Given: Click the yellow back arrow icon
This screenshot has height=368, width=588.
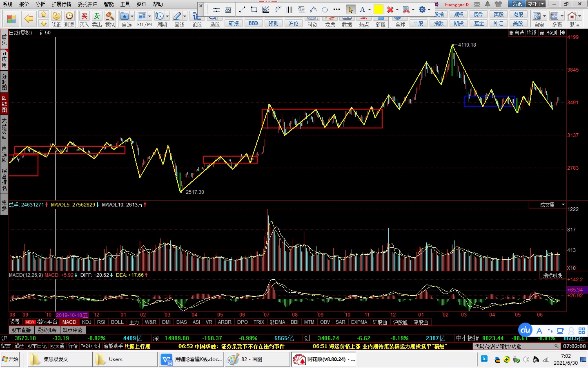Looking at the screenshot, I should (29, 18).
